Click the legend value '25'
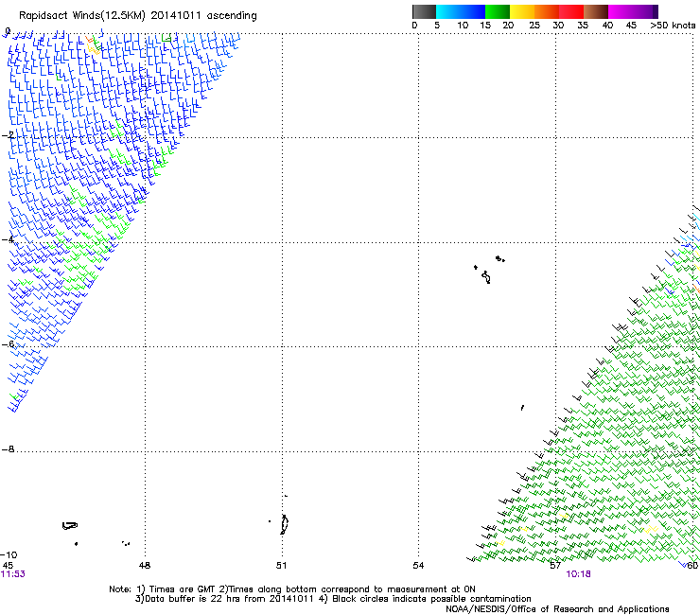 [x=534, y=26]
